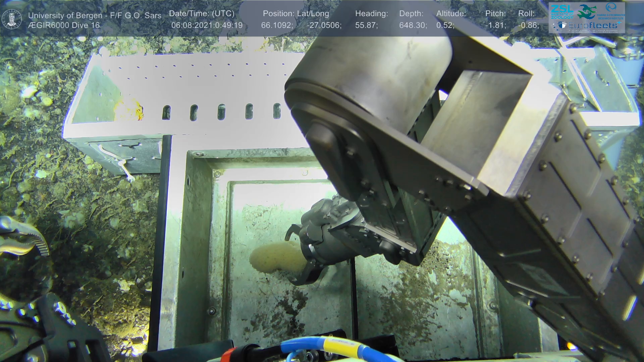Click the ÆGIR6000 Dive 16 text
Screen dimensions: 644x362
[x=64, y=25]
